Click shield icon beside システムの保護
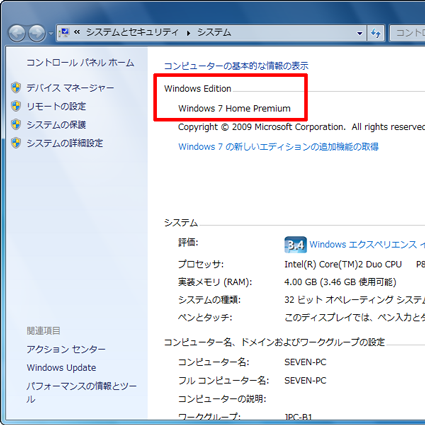425x425 pixels. point(16,124)
